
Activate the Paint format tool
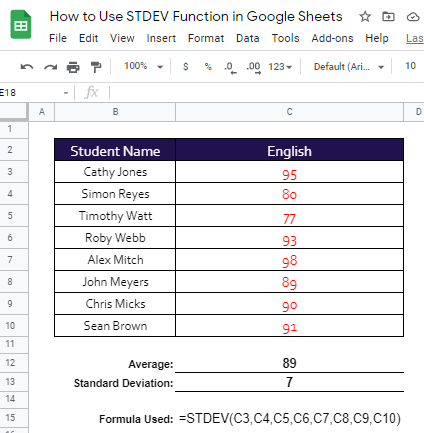[96, 67]
